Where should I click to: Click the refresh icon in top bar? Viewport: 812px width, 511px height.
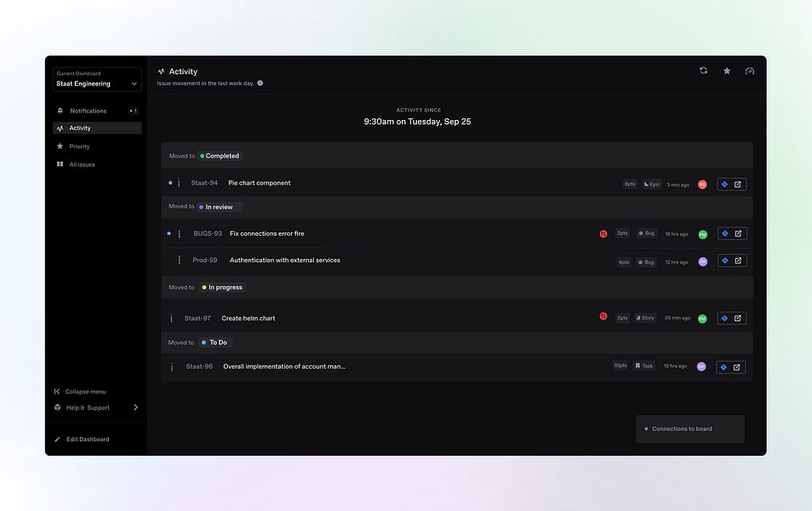[x=703, y=71]
